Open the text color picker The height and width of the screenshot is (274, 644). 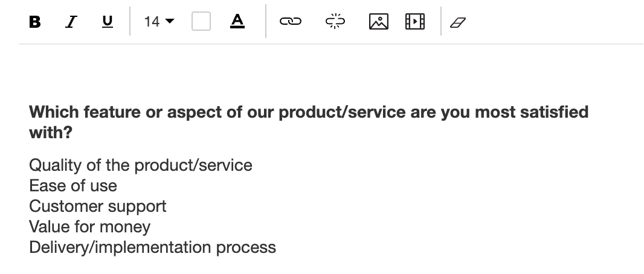pyautogui.click(x=237, y=22)
